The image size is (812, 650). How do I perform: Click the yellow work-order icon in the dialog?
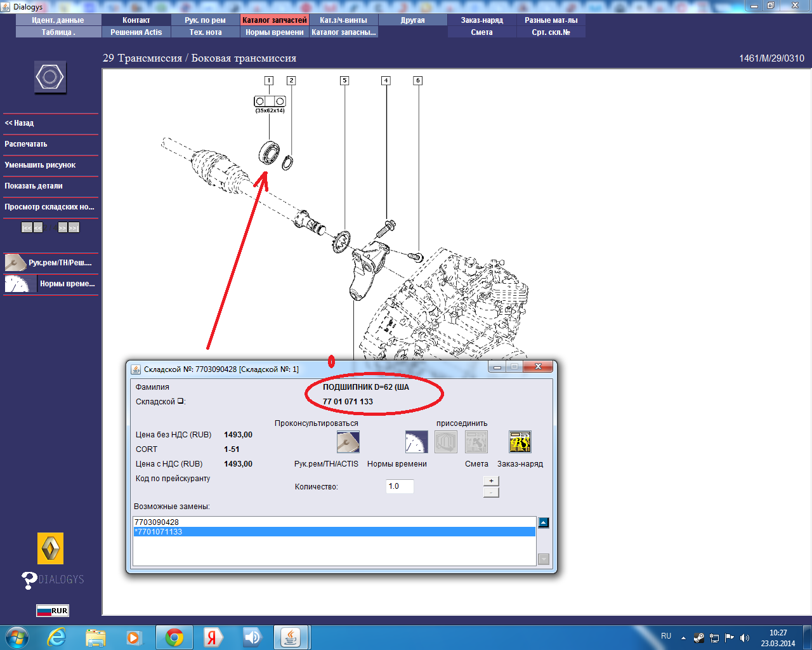(x=520, y=442)
